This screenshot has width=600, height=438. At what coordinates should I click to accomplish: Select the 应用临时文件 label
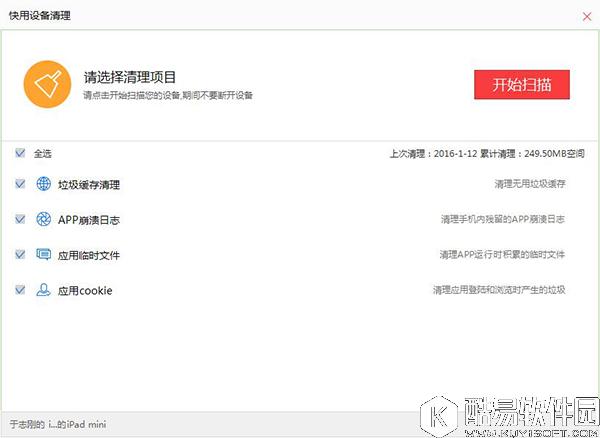(89, 255)
